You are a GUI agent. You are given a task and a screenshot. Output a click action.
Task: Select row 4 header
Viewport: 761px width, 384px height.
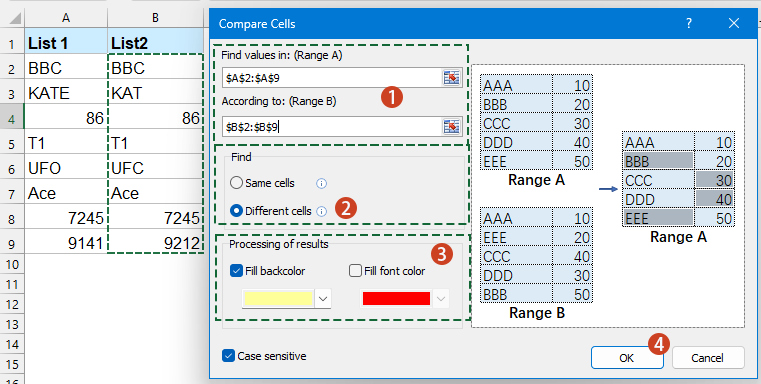[x=12, y=118]
